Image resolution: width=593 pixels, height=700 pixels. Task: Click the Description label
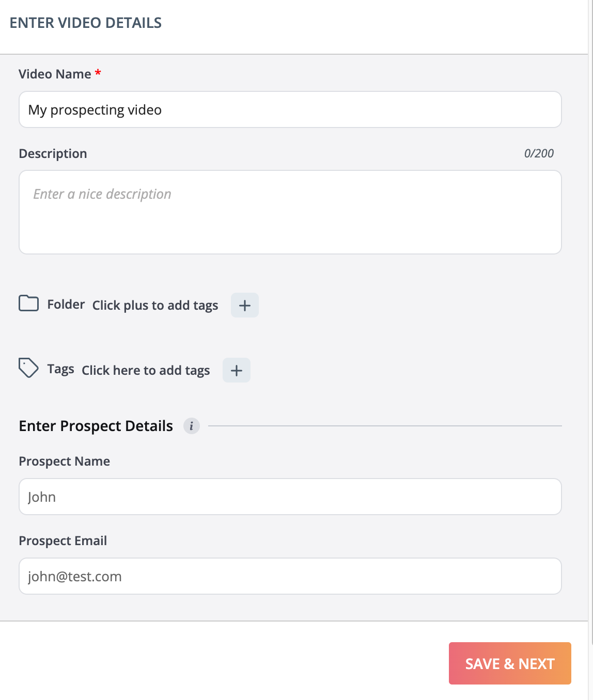click(x=53, y=154)
